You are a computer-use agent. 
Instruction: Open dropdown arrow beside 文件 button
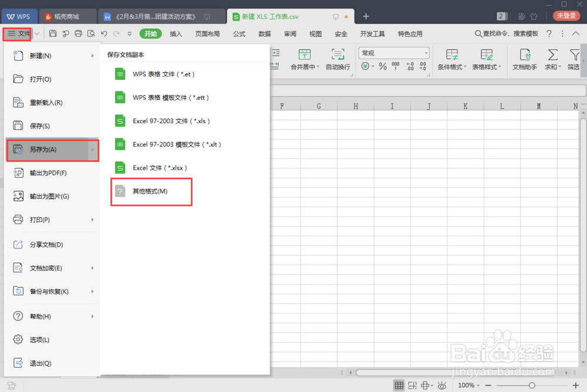(x=37, y=33)
